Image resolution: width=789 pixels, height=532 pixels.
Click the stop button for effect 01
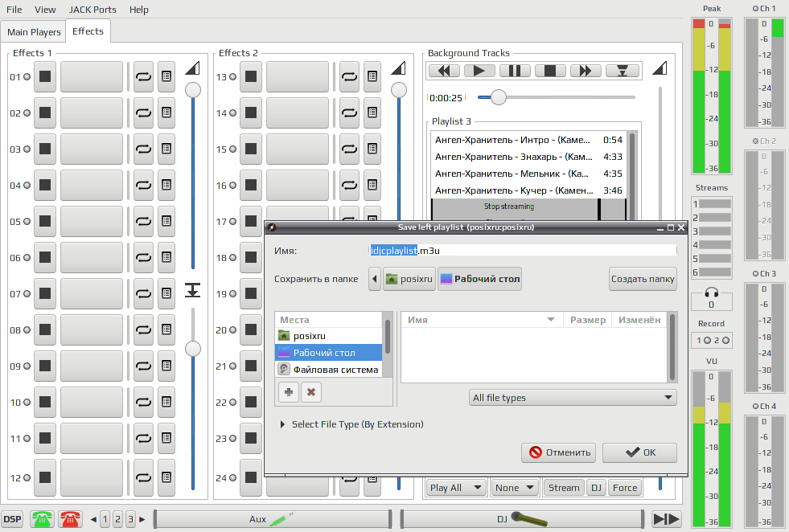[x=45, y=76]
